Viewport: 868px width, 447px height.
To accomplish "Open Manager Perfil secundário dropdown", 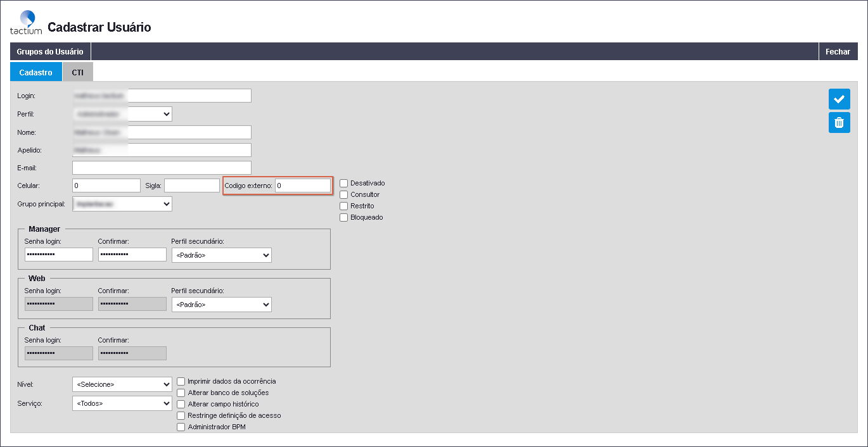I will 221,255.
